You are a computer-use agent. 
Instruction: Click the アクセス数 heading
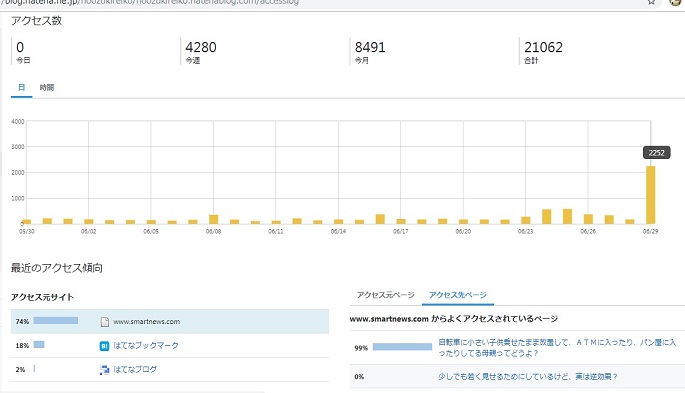pos(36,21)
